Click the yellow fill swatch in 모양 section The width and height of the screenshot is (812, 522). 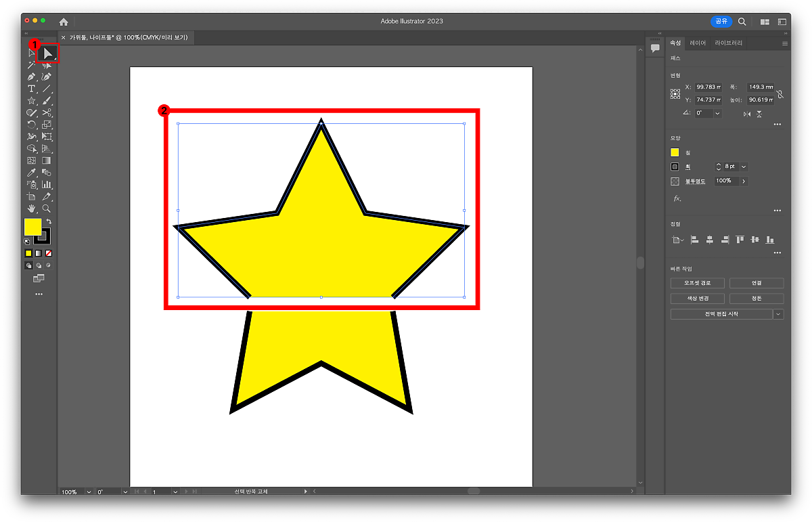[675, 152]
